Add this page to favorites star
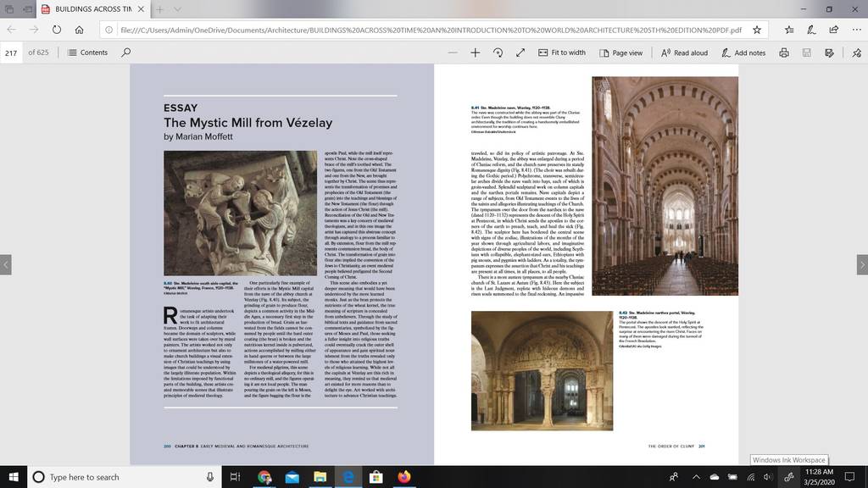Image resolution: width=868 pixels, height=488 pixels. (757, 30)
